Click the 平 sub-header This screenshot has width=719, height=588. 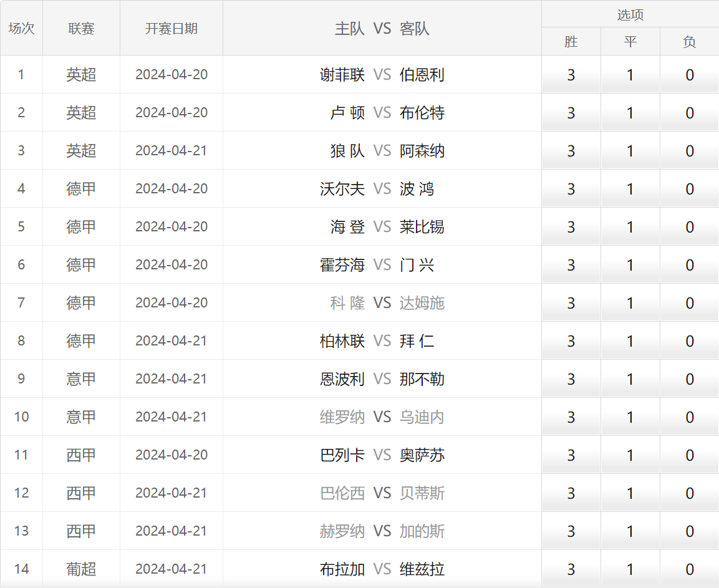coord(630,42)
